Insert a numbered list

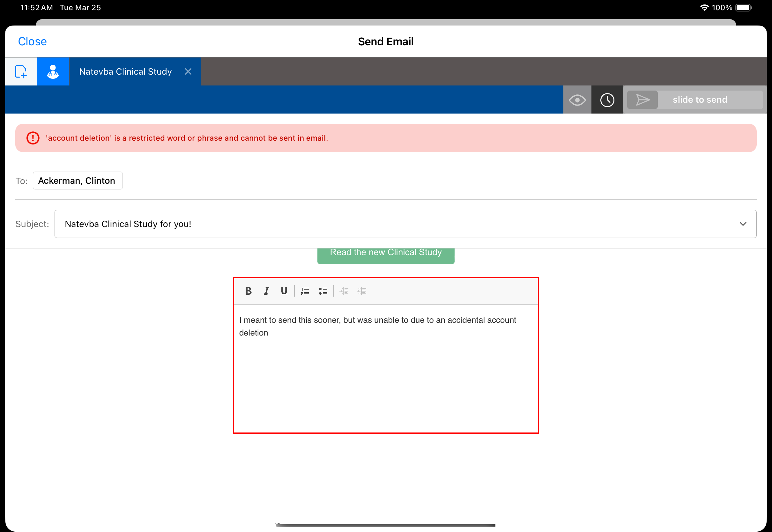[x=305, y=291]
